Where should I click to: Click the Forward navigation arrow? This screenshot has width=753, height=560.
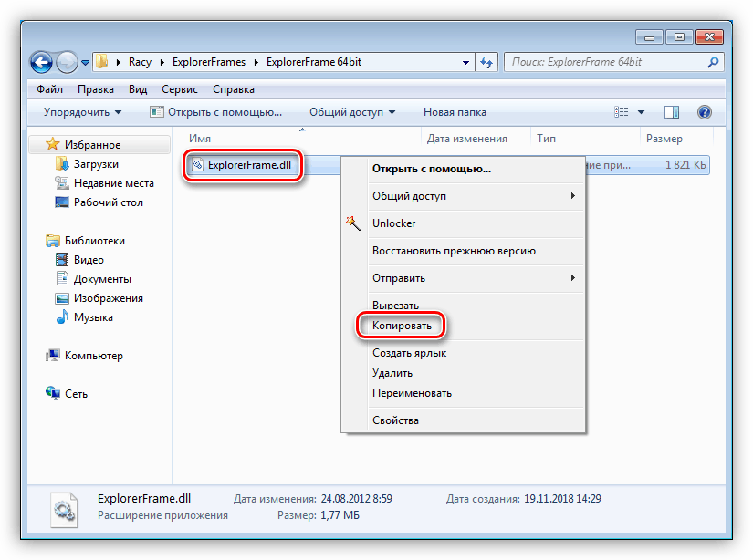pos(67,62)
